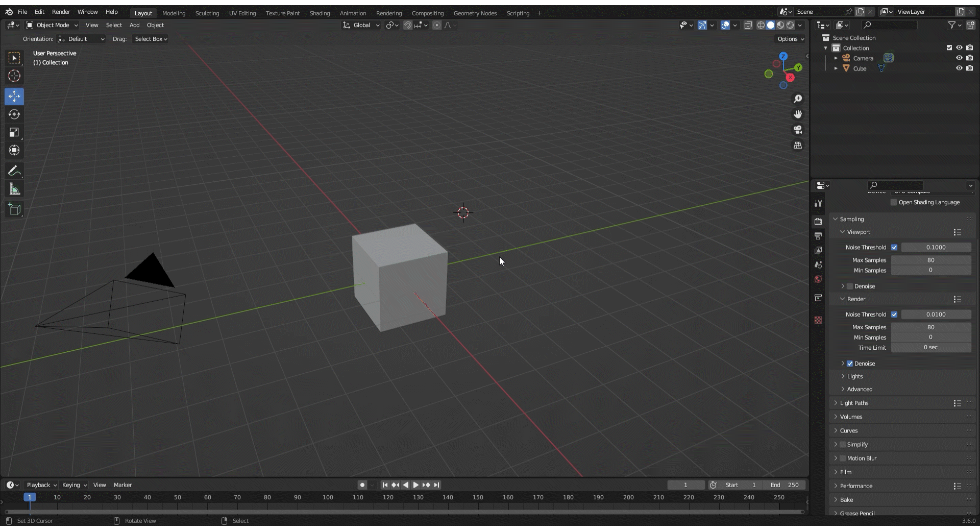This screenshot has height=531, width=980.
Task: Open the Object Mode dropdown
Action: tap(52, 25)
